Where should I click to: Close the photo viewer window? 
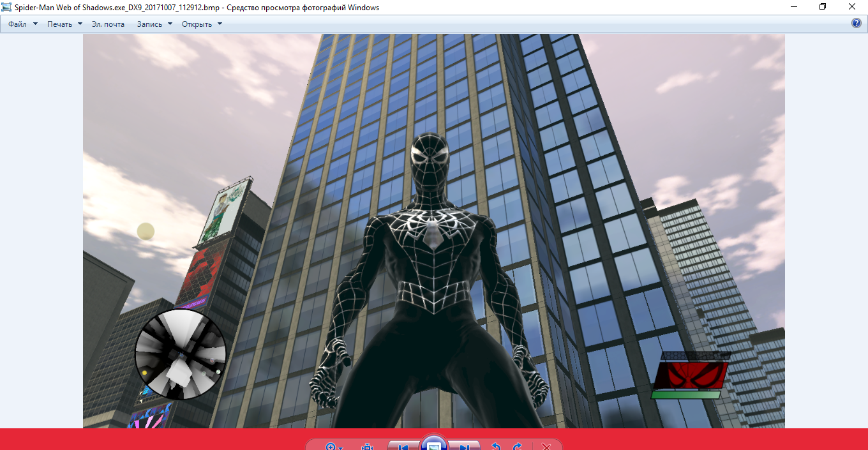click(852, 7)
